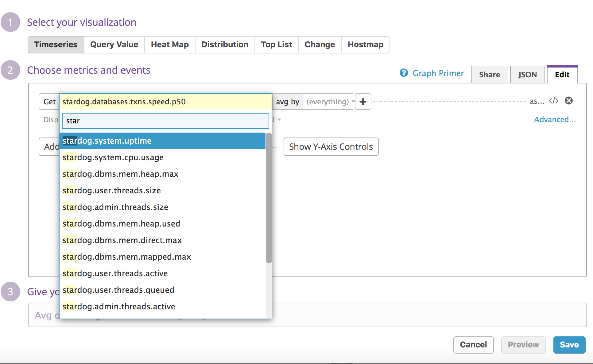The image size is (593, 364).
Task: Switch to Query Value visualization
Action: pyautogui.click(x=114, y=45)
